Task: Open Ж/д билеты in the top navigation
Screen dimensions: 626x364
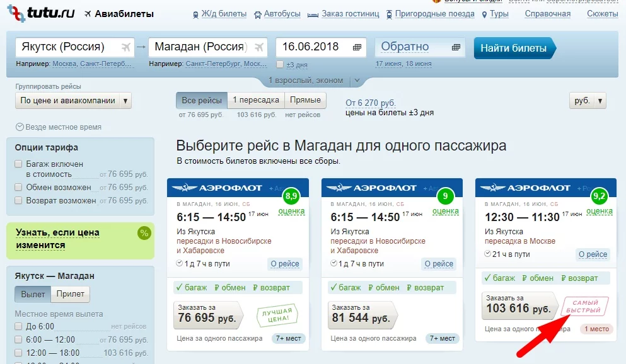Action: (x=224, y=14)
